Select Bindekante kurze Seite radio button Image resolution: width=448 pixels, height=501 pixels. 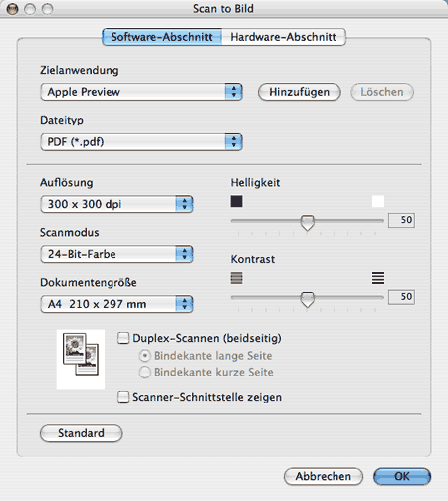click(145, 372)
